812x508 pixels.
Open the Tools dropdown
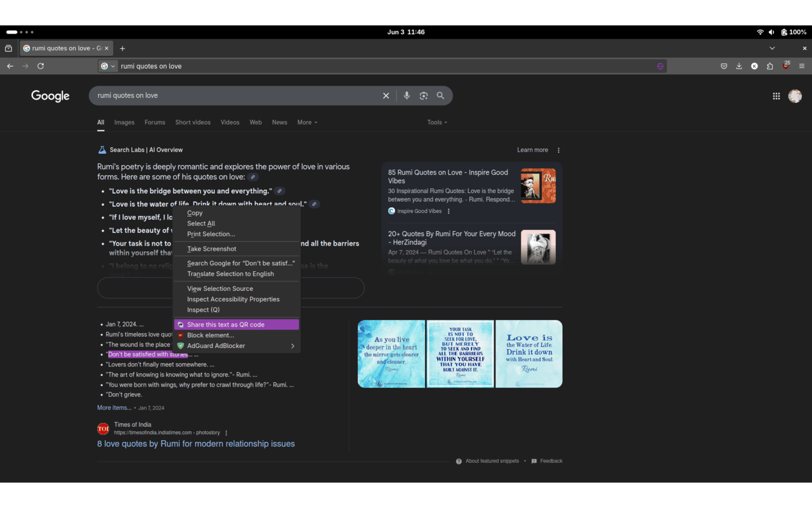[437, 123]
